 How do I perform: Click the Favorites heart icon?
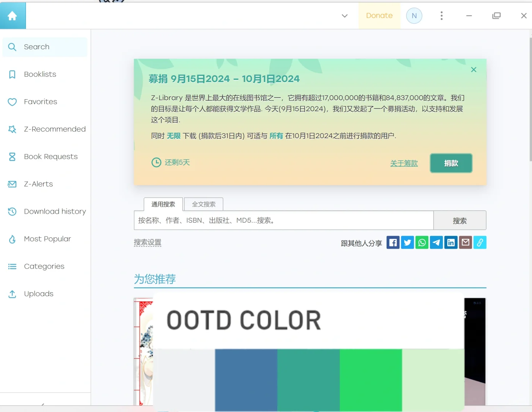pyautogui.click(x=12, y=102)
